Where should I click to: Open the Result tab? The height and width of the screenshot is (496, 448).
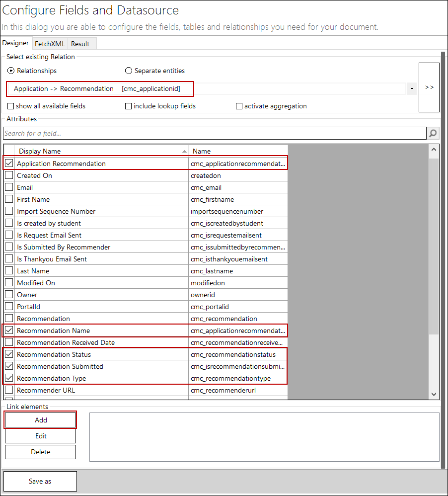[x=80, y=44]
